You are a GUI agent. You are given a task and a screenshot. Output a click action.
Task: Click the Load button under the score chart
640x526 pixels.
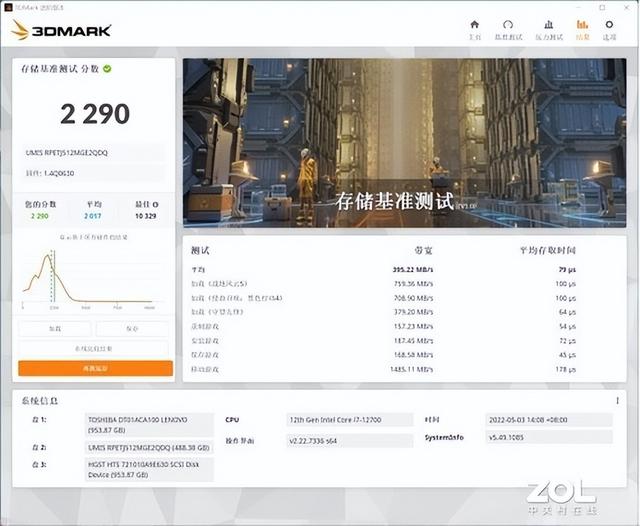point(55,328)
